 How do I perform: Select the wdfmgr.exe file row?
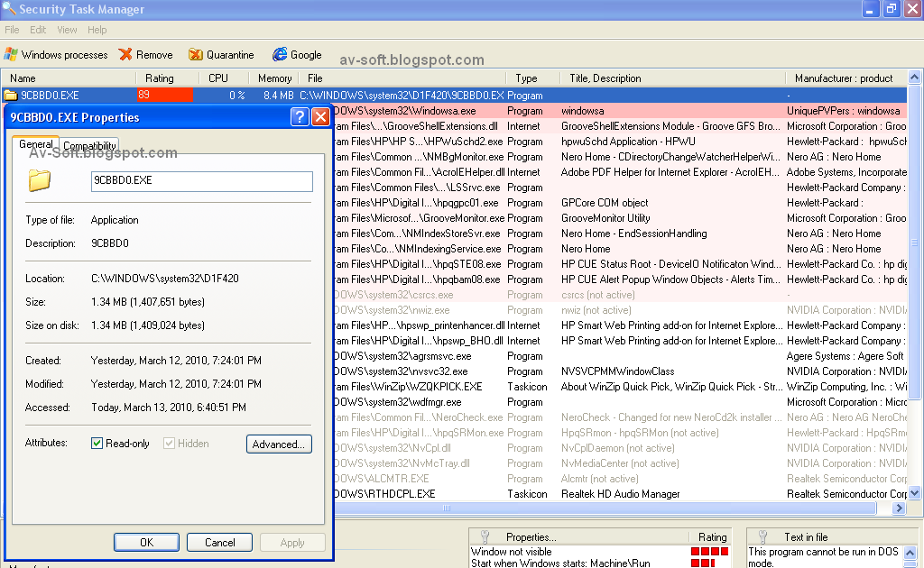620,401
